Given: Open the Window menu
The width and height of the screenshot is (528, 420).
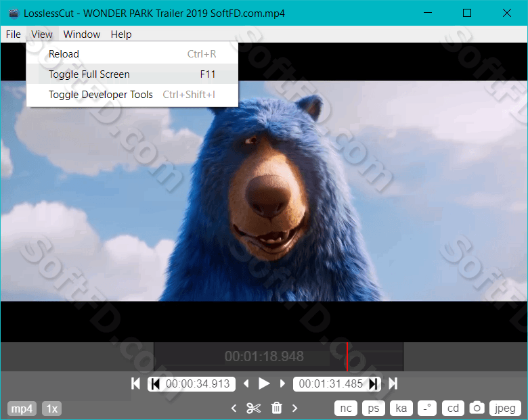Looking at the screenshot, I should [82, 34].
